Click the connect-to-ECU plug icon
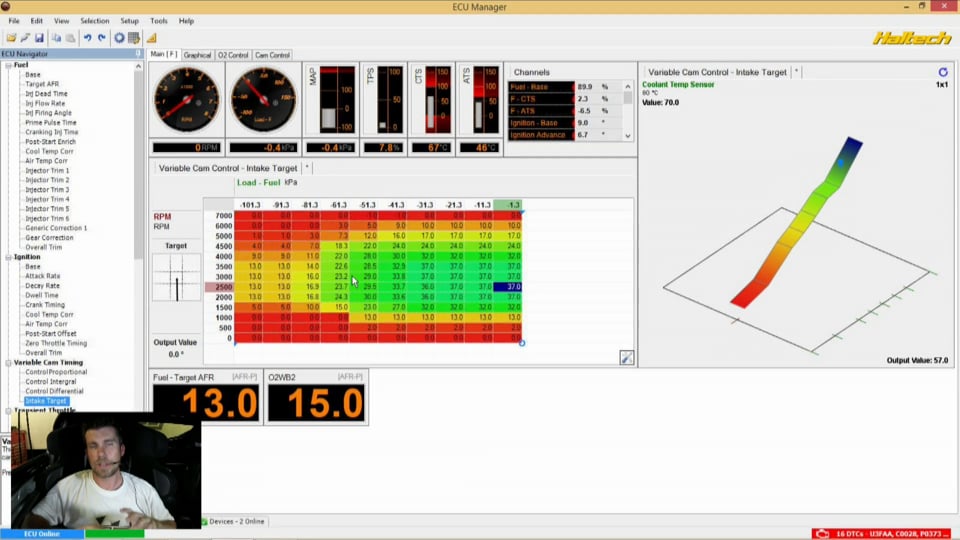The image size is (960, 540). 25,38
